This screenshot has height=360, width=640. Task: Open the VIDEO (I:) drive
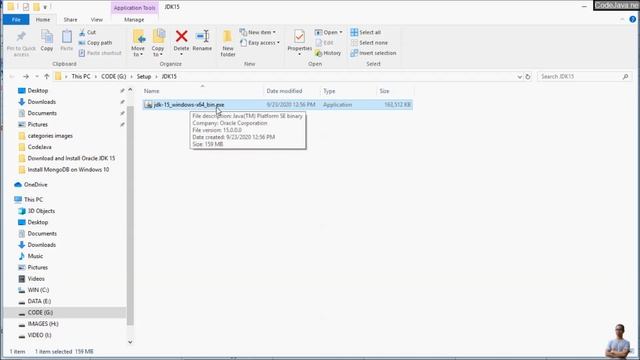click(x=39, y=335)
